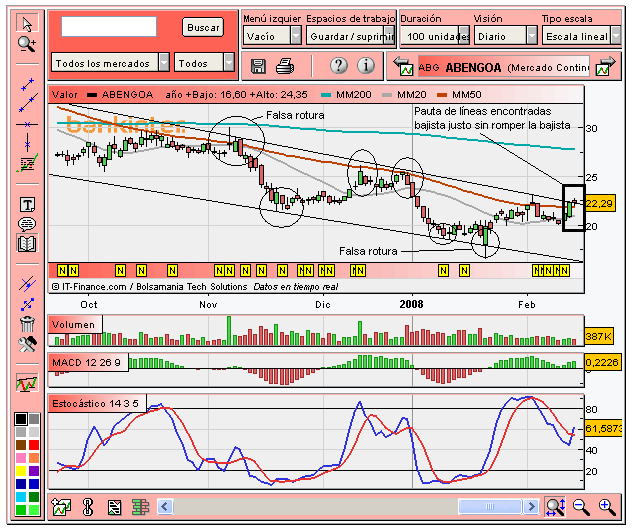Select the horizontal line tool
The width and height of the screenshot is (632, 528).
27,124
